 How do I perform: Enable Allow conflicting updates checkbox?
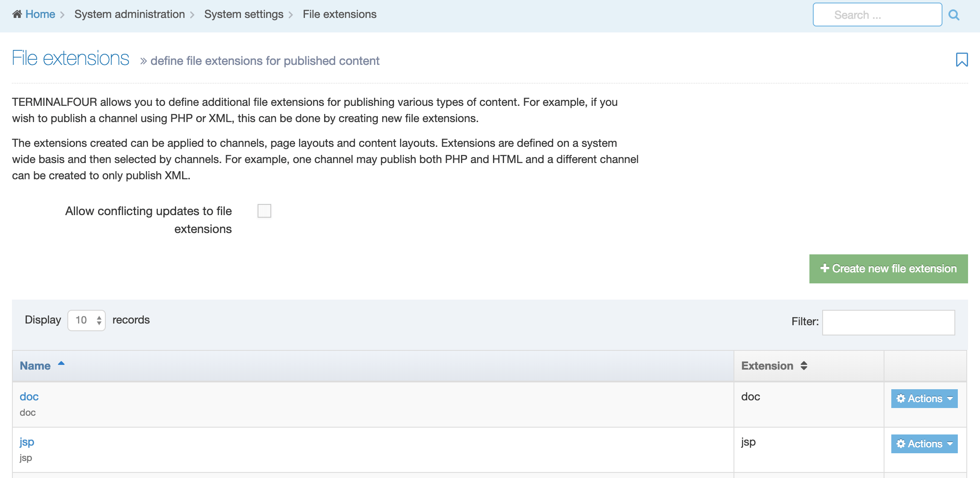tap(264, 211)
